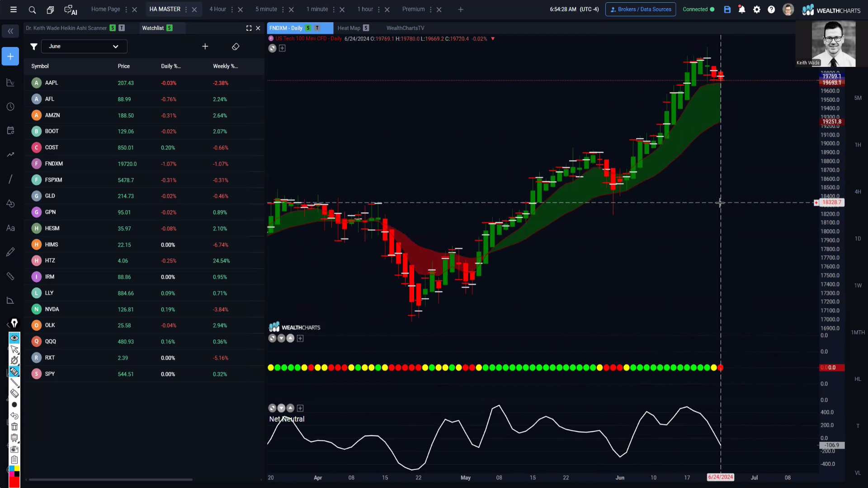Clear watchlist with the eraser icon
The height and width of the screenshot is (488, 868).
236,47
